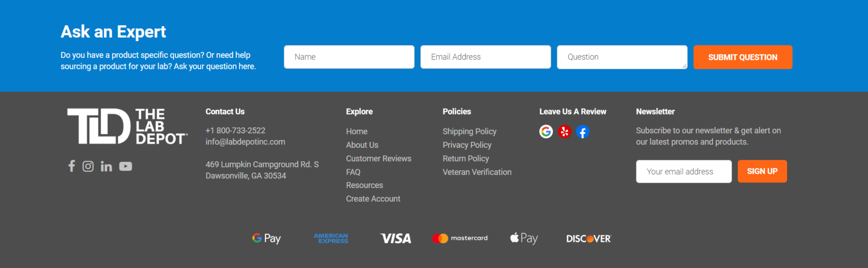The height and width of the screenshot is (268, 868).
Task: Open The Lab Depot Facebook page icon
Action: point(71,166)
